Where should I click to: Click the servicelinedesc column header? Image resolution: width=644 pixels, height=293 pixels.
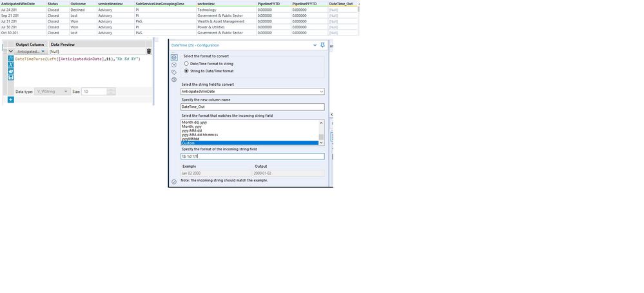tap(115, 4)
